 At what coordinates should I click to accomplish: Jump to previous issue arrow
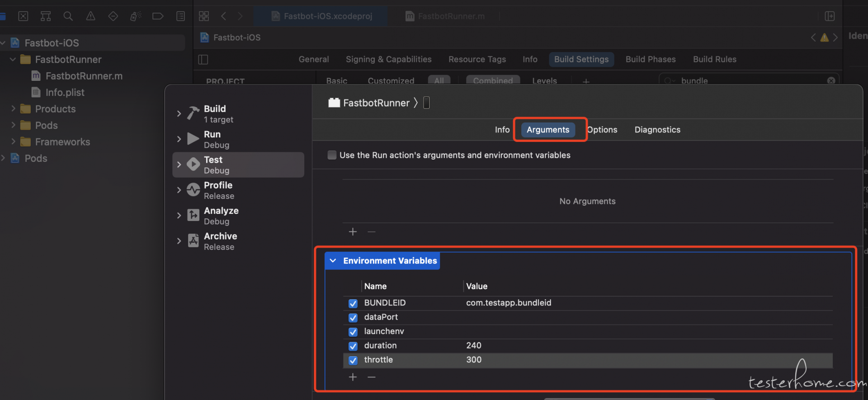813,38
